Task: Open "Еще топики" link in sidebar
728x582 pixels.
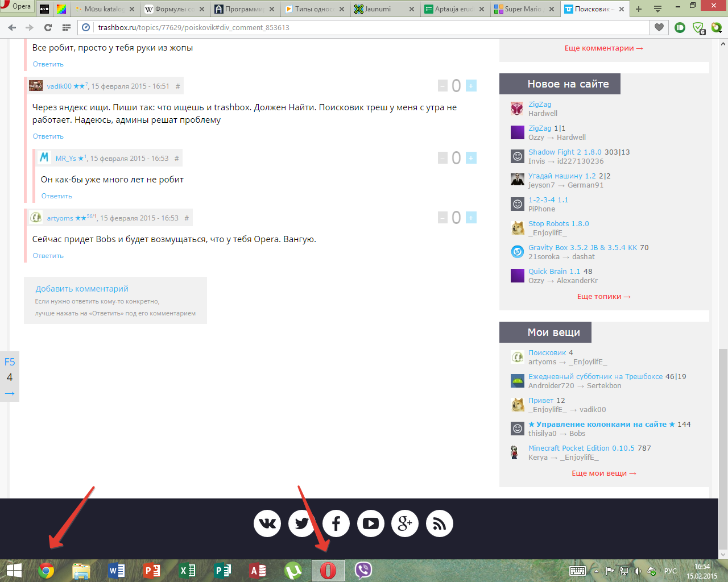Action: tap(603, 297)
